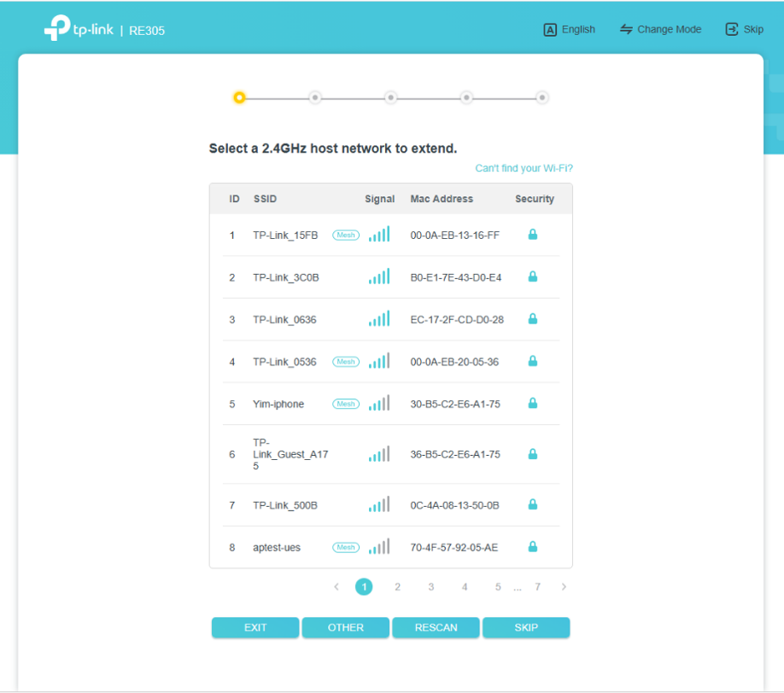The height and width of the screenshot is (693, 784).
Task: Click signal bars icon for TP-Link_15FB
Action: (379, 235)
